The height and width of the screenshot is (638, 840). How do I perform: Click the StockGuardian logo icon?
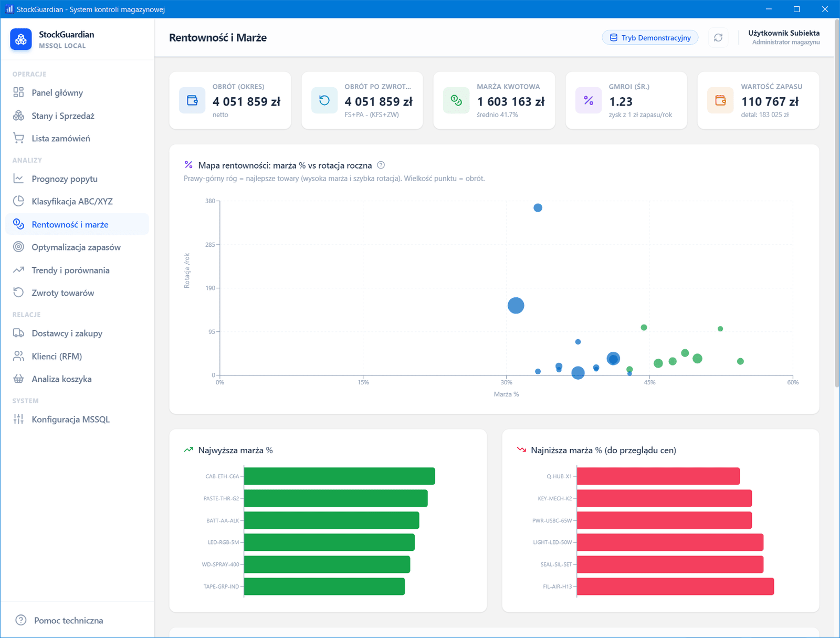tap(21, 39)
